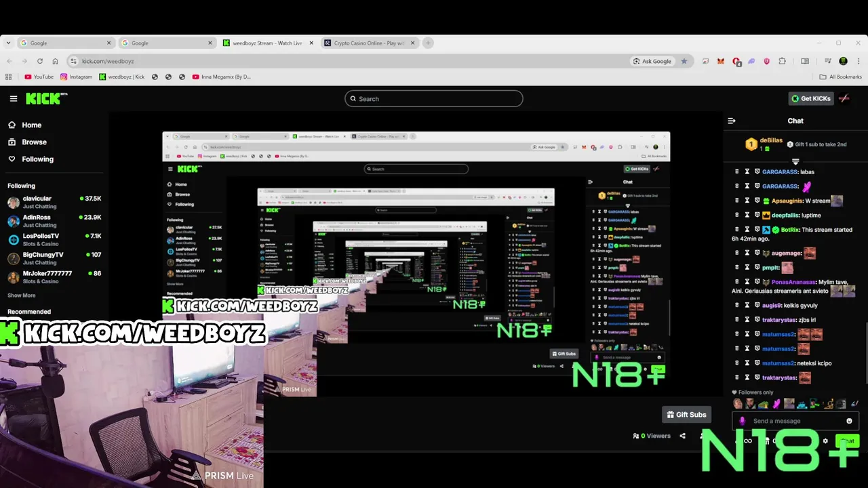
Task: Click username deepfallis in chat
Action: [x=785, y=216]
